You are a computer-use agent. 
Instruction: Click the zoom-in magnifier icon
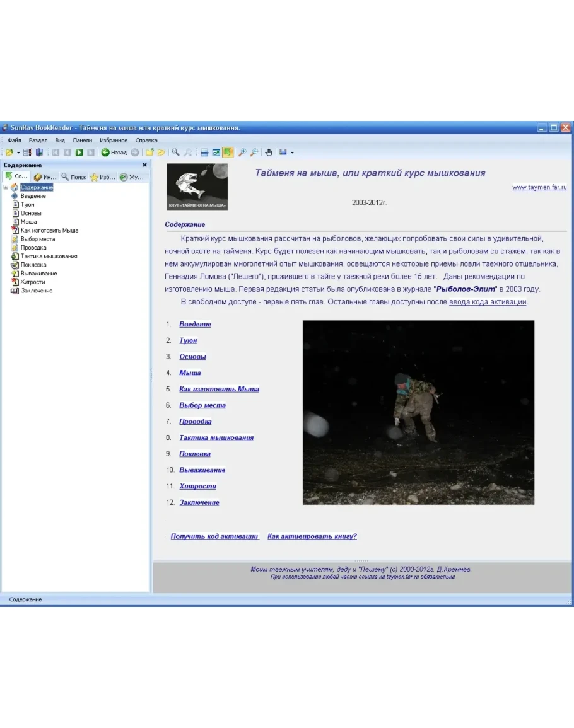(242, 153)
